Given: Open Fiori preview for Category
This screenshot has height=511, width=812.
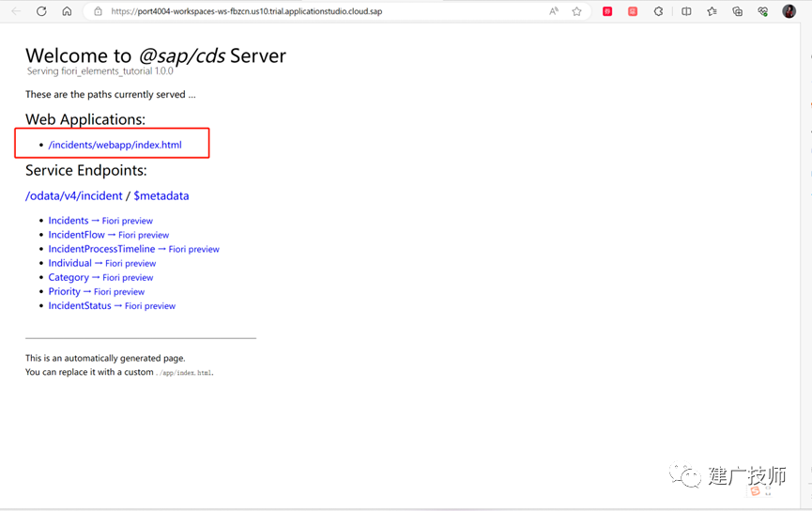Looking at the screenshot, I should pyautogui.click(x=128, y=278).
